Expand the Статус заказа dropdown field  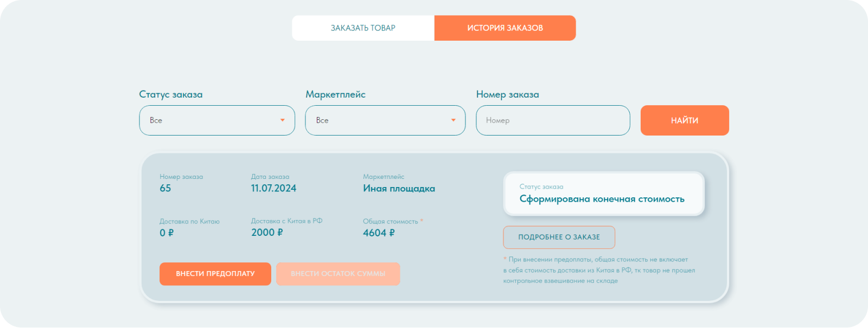[217, 120]
